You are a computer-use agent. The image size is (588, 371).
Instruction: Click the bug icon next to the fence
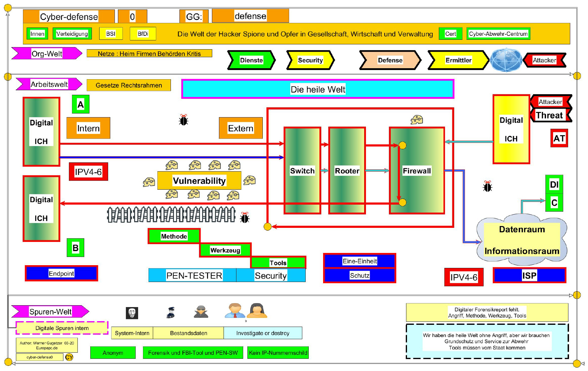tap(244, 217)
